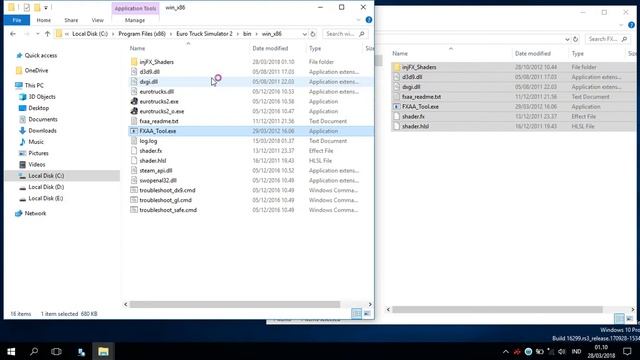Open Desktop in navigation pane

(x=38, y=108)
